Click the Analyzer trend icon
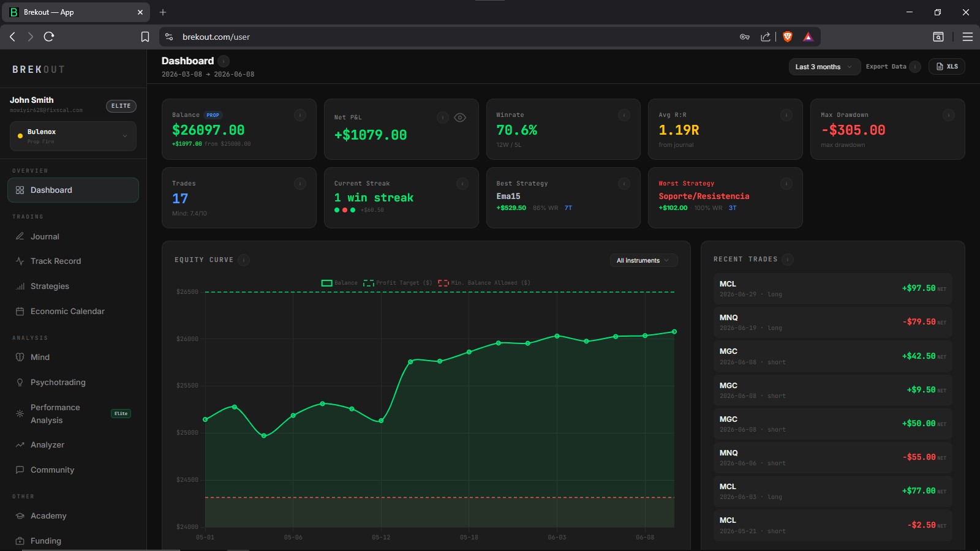This screenshot has height=551, width=980. [x=20, y=444]
